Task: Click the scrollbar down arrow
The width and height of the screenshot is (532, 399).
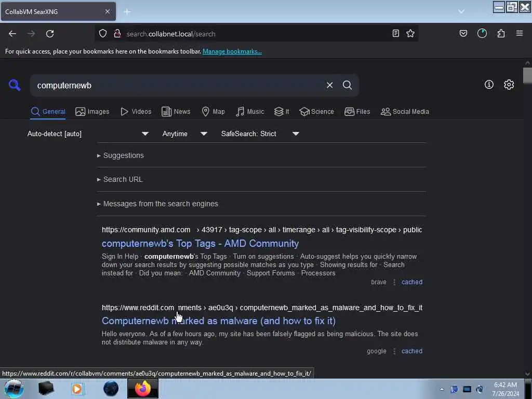Action: pyautogui.click(x=527, y=374)
